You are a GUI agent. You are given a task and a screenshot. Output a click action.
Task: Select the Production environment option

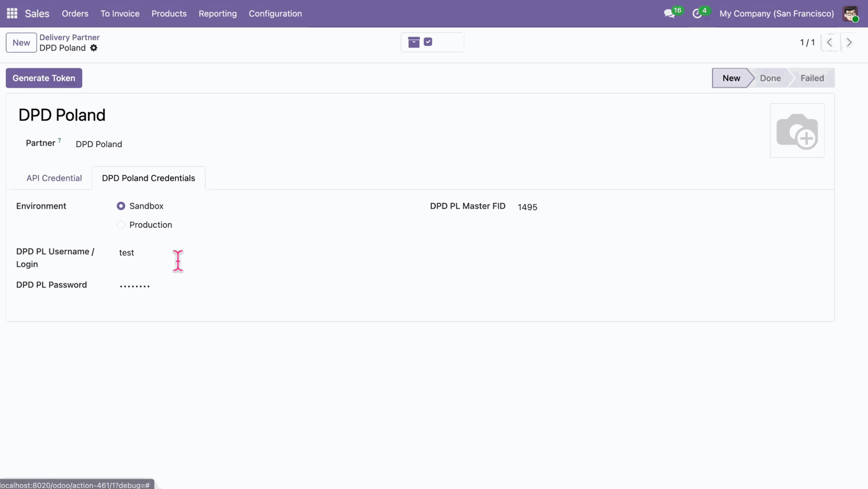(121, 225)
